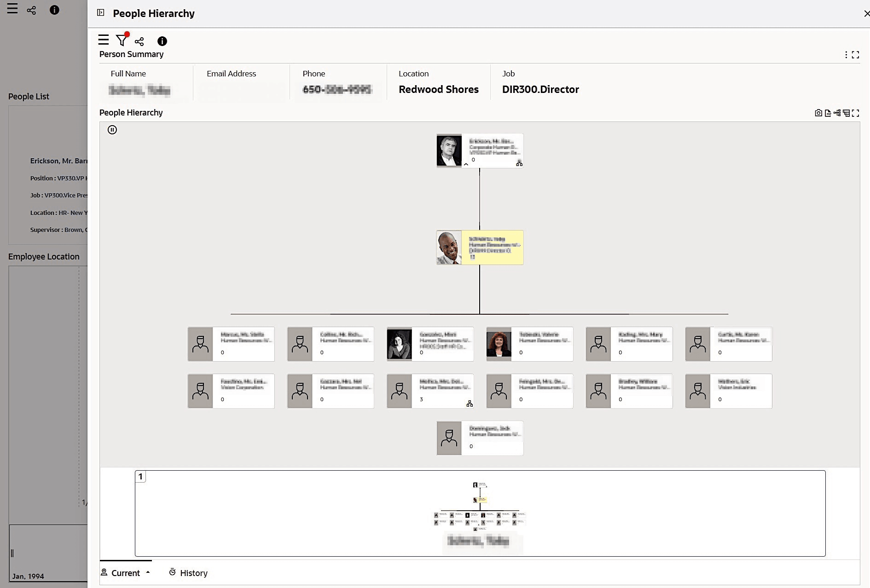Click the info icon on the background page

(x=54, y=10)
